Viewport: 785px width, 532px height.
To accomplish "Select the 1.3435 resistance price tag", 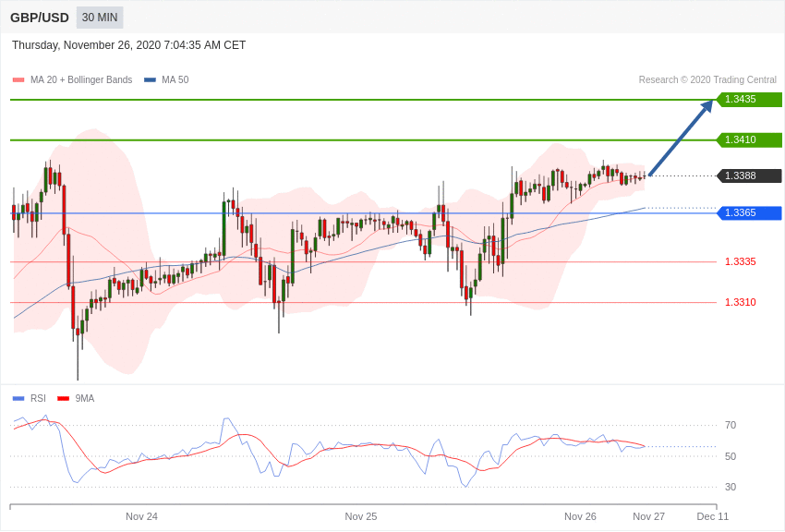I will click(749, 99).
